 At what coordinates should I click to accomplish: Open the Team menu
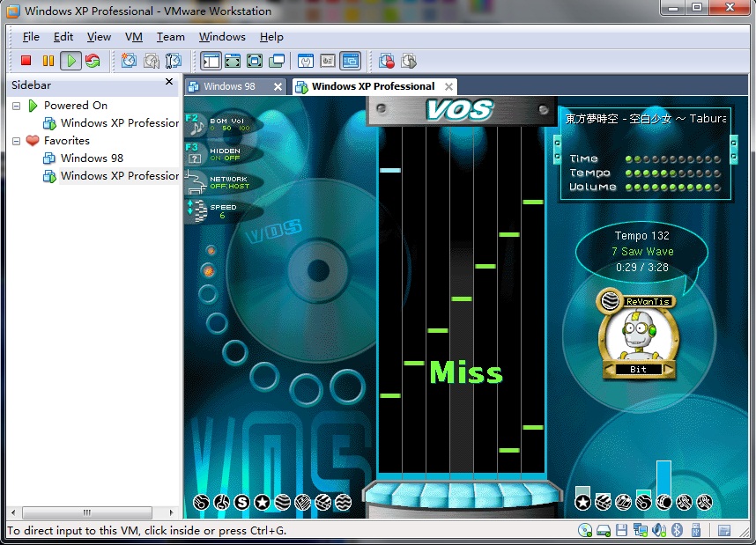pos(171,37)
